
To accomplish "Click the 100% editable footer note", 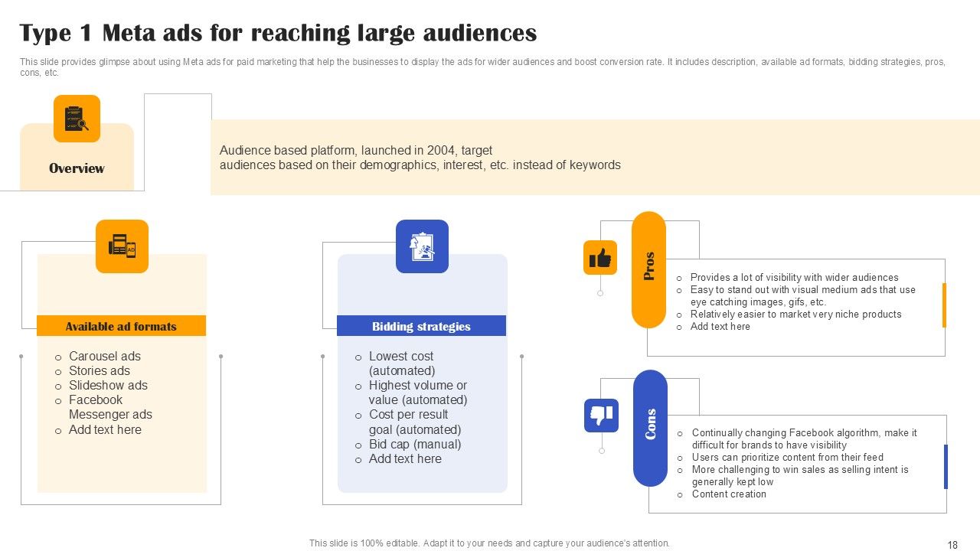I will [x=490, y=543].
